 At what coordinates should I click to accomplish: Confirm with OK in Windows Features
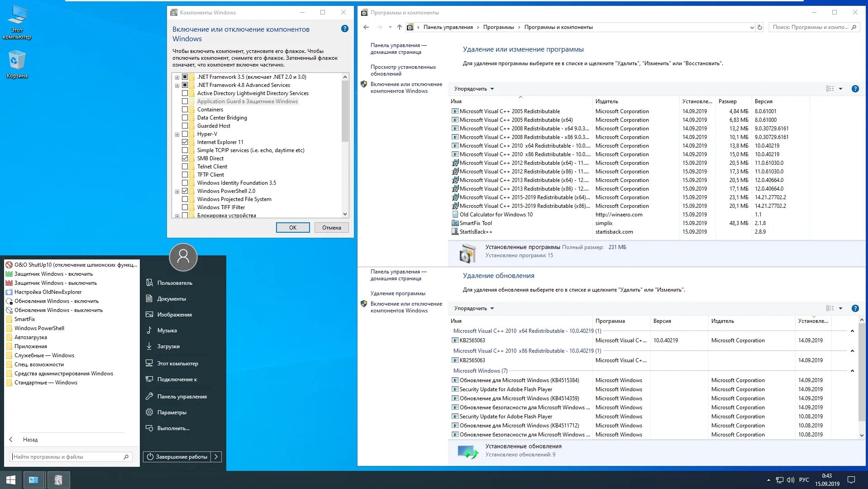point(293,228)
